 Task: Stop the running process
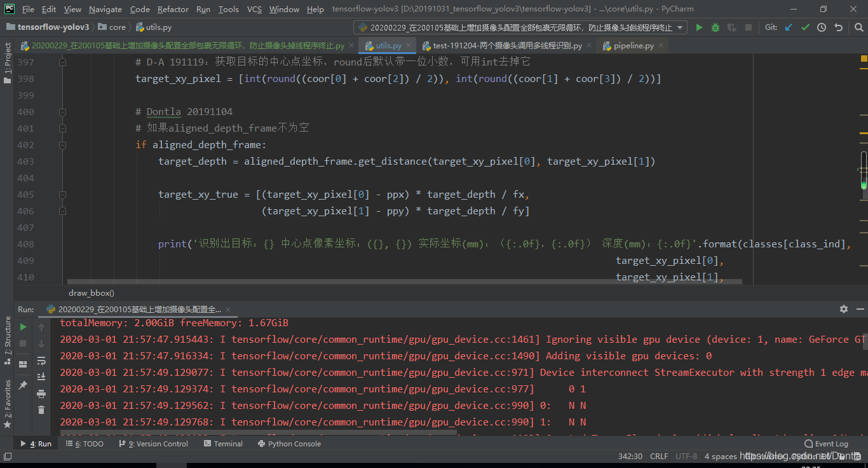tap(23, 343)
